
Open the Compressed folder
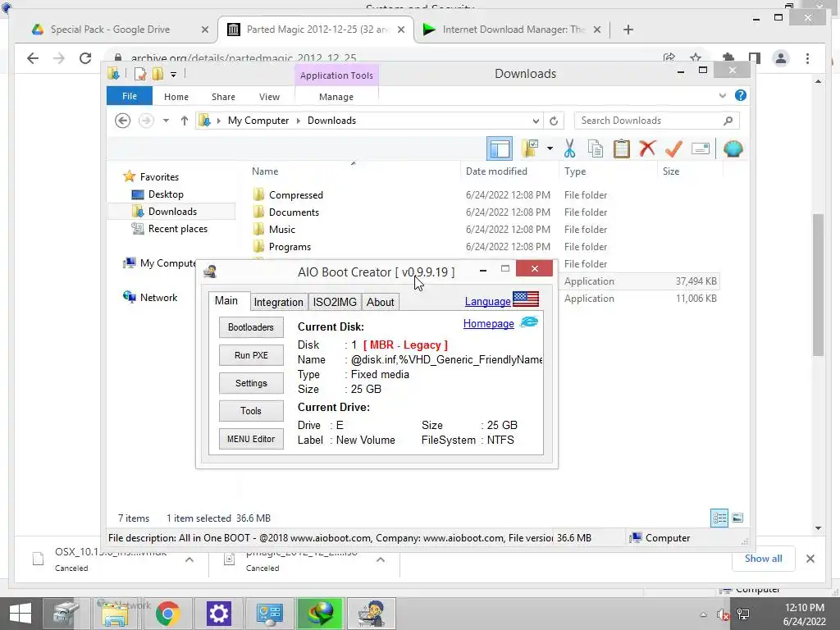pos(295,195)
